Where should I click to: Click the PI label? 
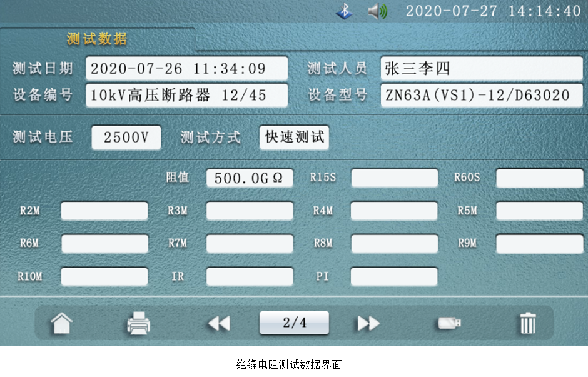tap(322, 276)
